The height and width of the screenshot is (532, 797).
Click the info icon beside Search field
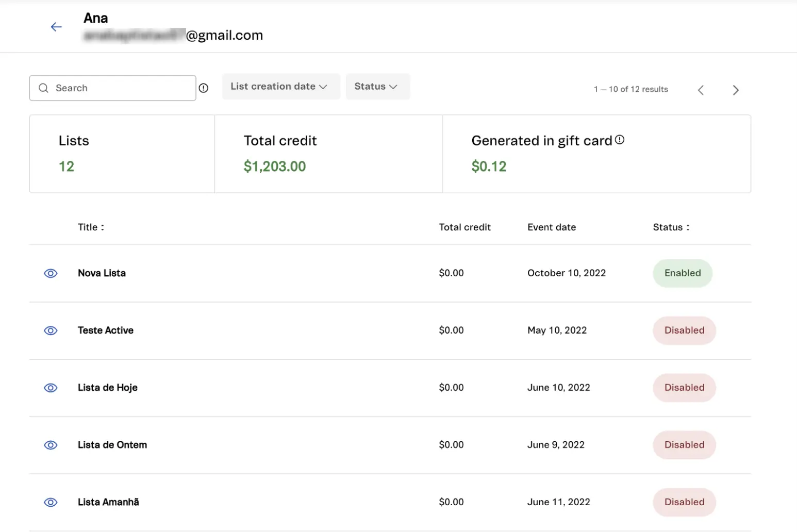[204, 88]
